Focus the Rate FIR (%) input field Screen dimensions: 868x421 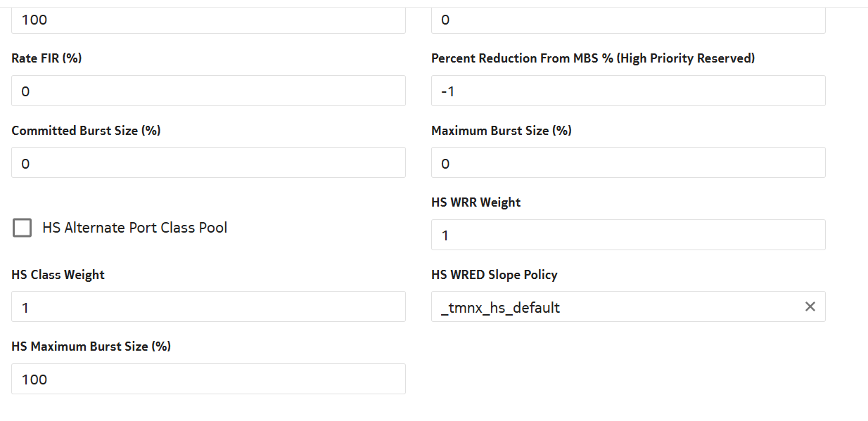(x=208, y=91)
